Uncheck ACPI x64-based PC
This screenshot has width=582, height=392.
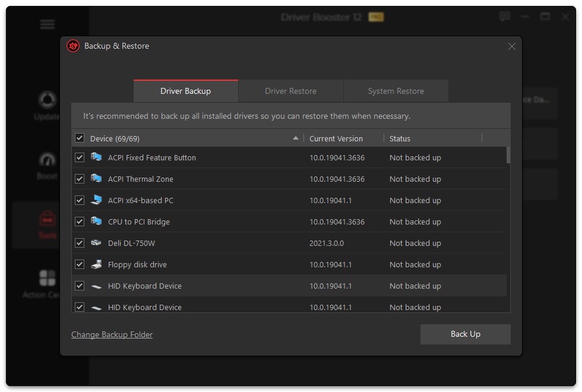click(x=80, y=201)
